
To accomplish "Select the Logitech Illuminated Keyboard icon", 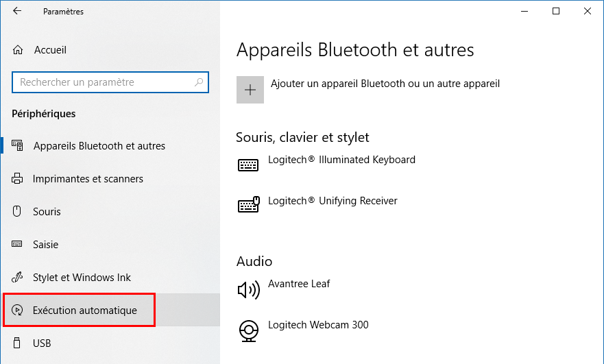I will coord(248,165).
